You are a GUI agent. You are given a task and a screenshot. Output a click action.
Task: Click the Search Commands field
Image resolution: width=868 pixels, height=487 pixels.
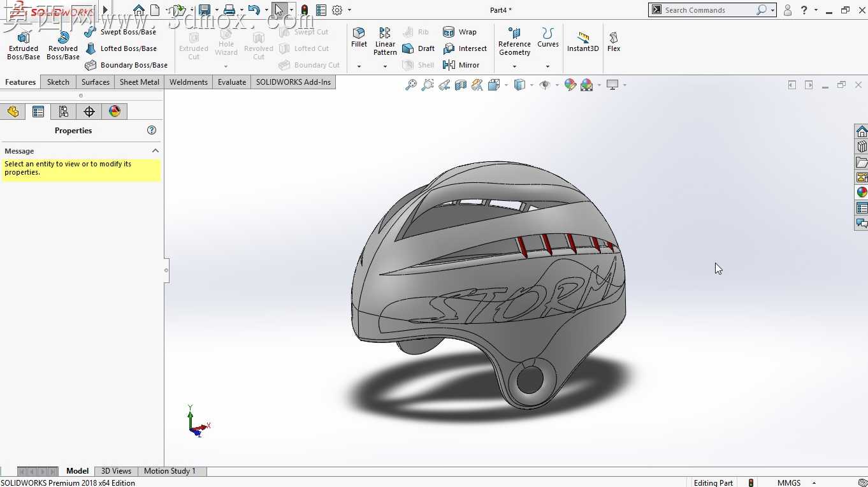709,10
